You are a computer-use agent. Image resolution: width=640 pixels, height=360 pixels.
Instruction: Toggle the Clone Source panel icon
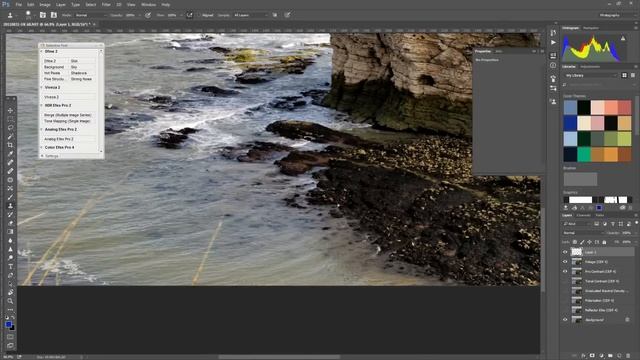coord(53,15)
